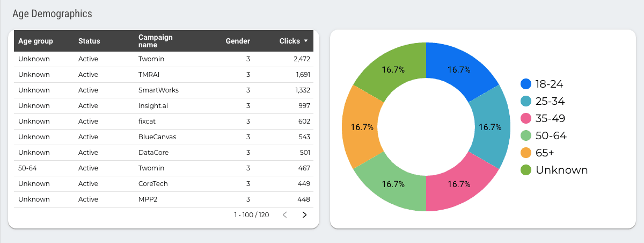Select the SmartWorks campaign name cell
Screen dimensions: 644x243
coord(158,90)
